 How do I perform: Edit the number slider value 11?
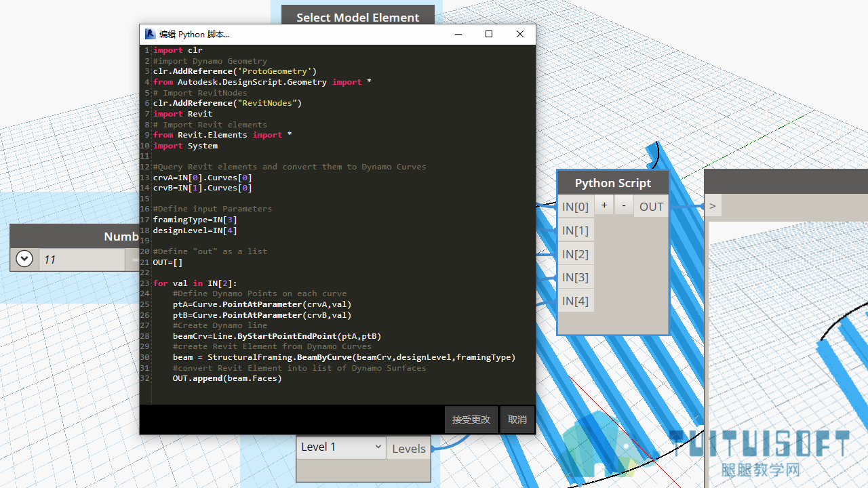[x=81, y=260]
